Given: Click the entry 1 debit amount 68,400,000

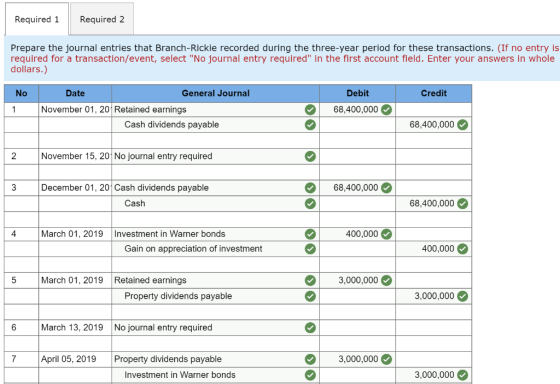Looking at the screenshot, I should pos(355,110).
